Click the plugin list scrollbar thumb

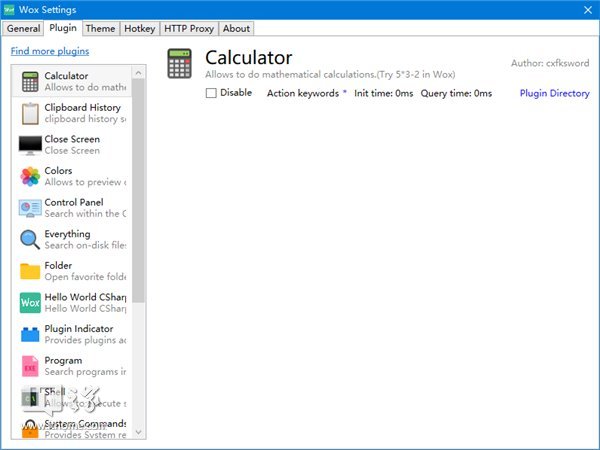click(139, 191)
